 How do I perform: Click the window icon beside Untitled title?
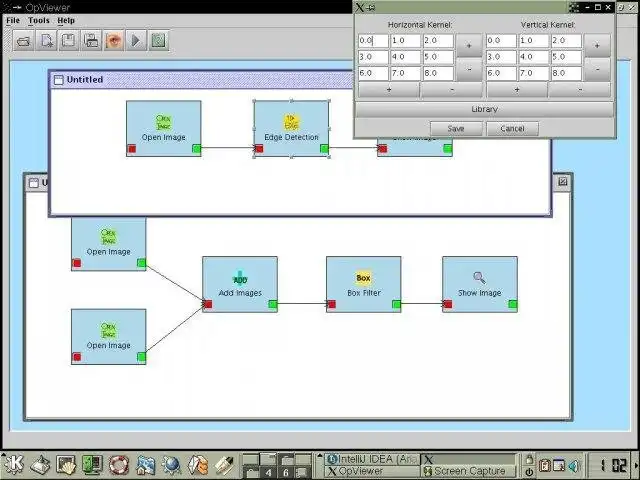point(59,80)
